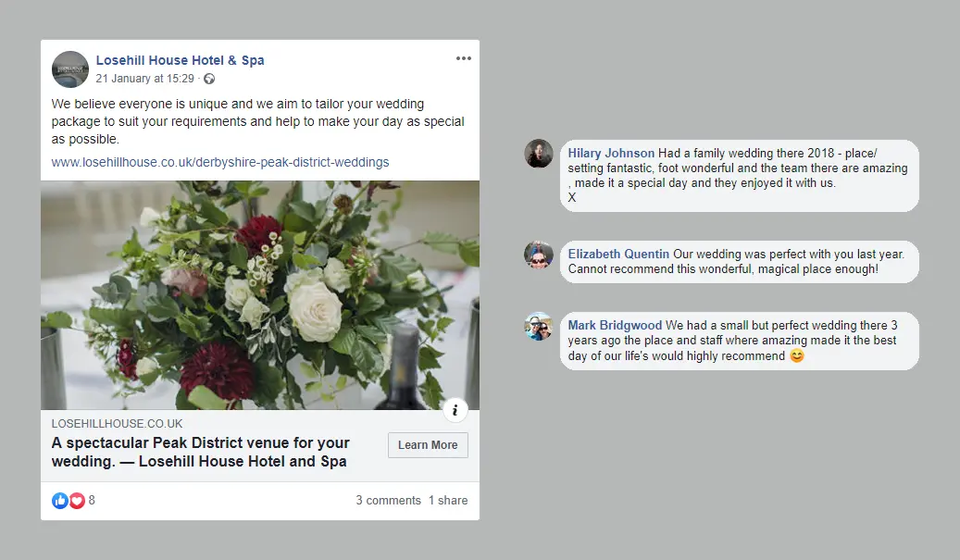Open the '3 comments' link
This screenshot has height=560, width=960.
coord(389,500)
